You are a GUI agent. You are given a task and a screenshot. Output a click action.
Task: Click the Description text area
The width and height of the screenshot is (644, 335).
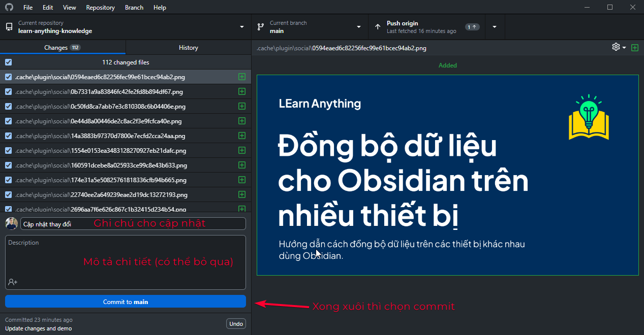pyautogui.click(x=126, y=256)
